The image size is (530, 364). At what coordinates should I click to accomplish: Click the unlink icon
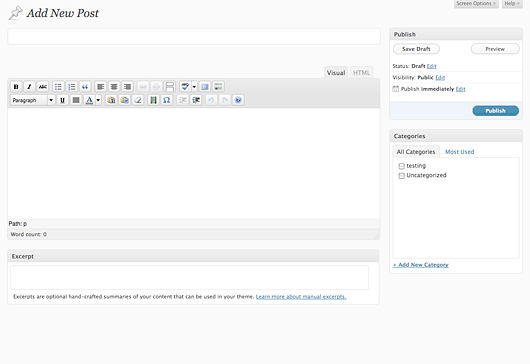[156, 87]
